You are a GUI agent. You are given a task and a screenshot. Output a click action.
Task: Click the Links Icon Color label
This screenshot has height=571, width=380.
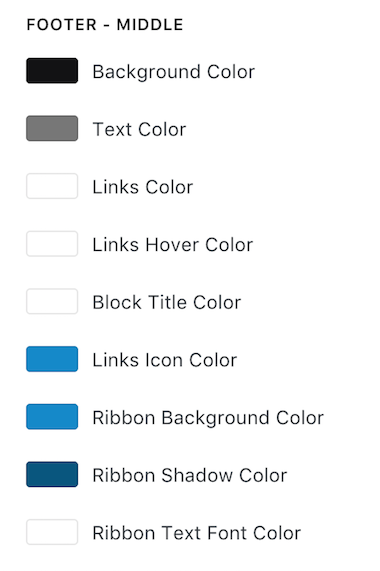point(165,360)
